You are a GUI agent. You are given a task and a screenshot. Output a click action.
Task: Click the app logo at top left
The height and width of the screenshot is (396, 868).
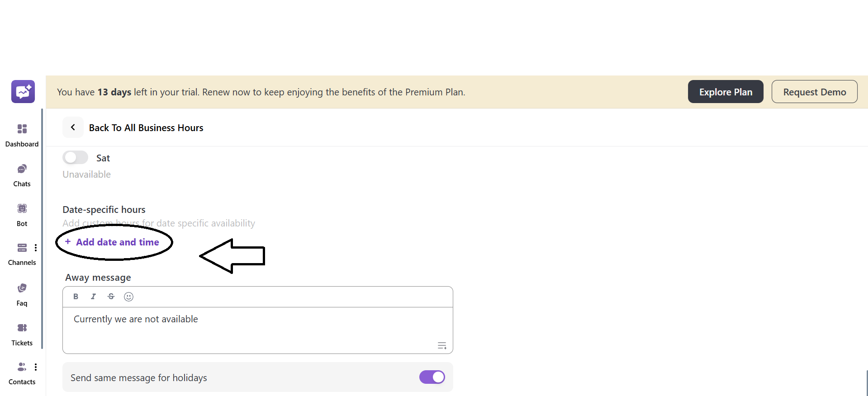[23, 91]
